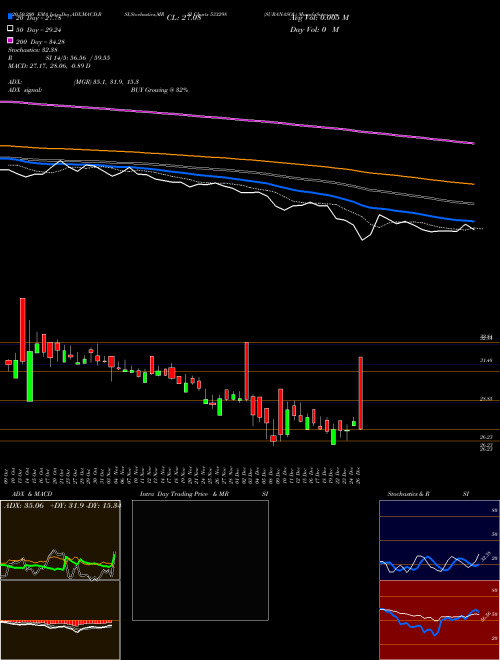This screenshot has width=500, height=660.
Task: Click the 'Avg Vol: 0.005 M' label
Action: pyautogui.click(x=320, y=18)
